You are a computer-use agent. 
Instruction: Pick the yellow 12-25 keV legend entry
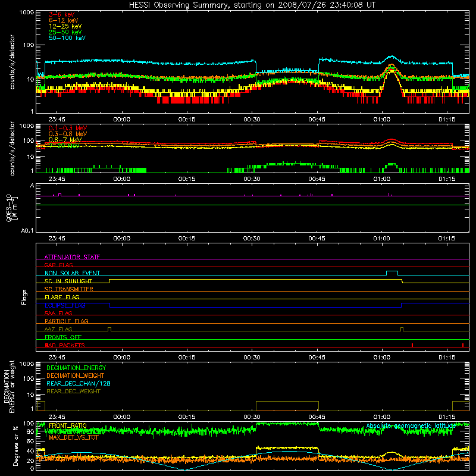click(65, 26)
